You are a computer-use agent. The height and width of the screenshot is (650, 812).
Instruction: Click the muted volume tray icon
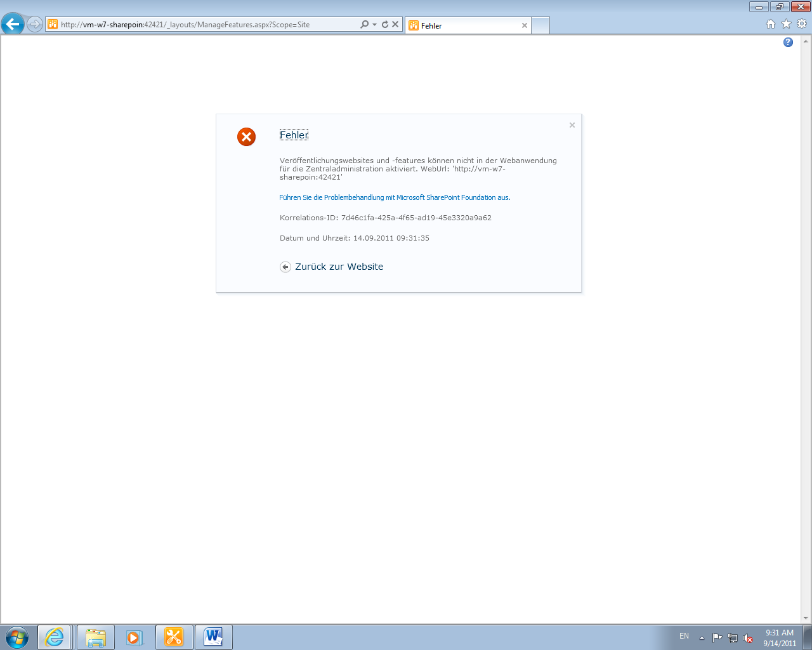click(x=748, y=638)
